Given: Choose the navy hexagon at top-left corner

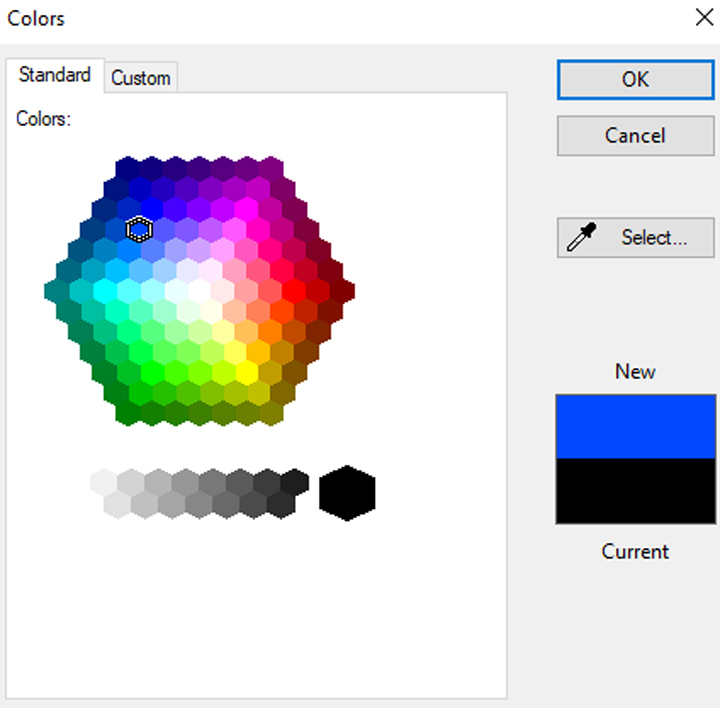Looking at the screenshot, I should 127,168.
